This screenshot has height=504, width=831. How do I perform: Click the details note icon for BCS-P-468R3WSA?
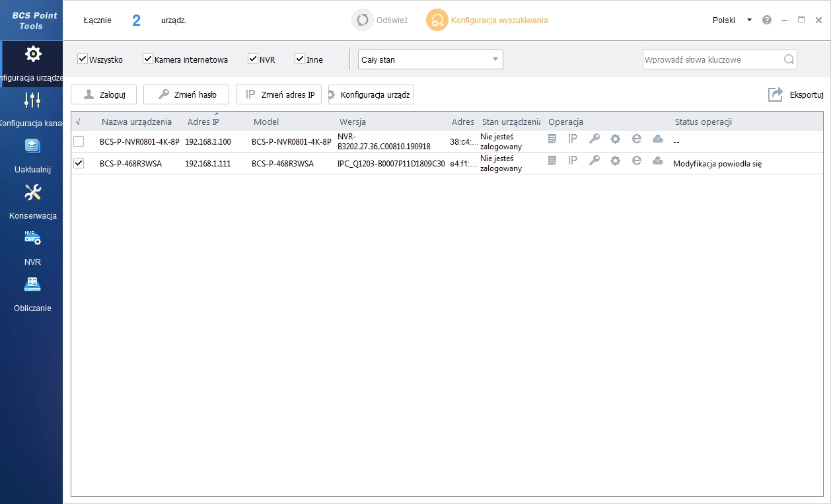point(552,160)
